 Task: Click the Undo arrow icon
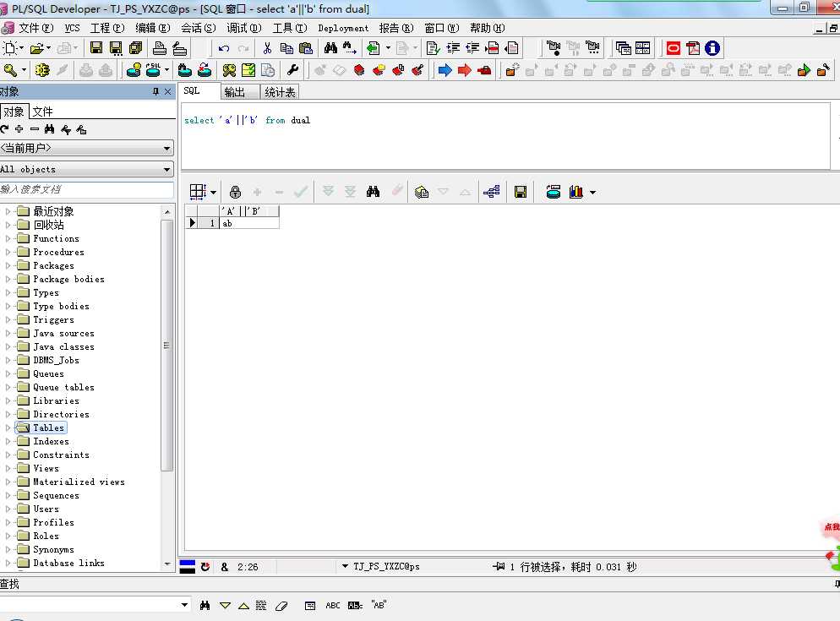click(224, 48)
